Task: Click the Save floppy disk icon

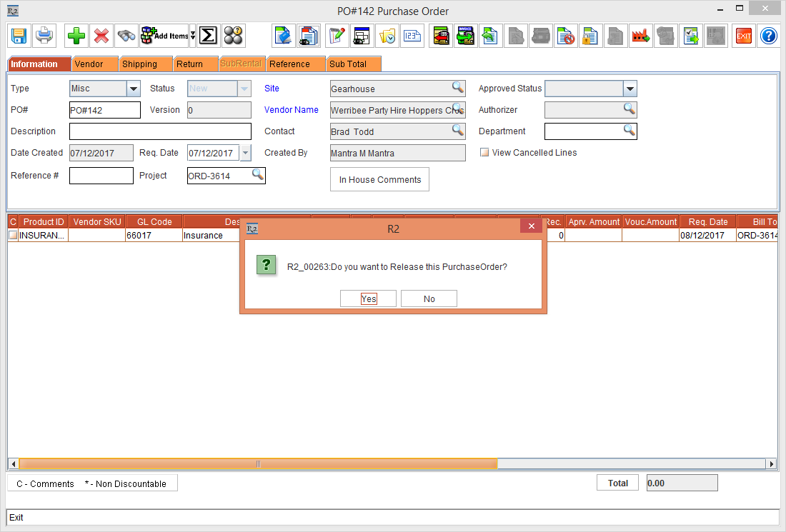Action: 19,35
